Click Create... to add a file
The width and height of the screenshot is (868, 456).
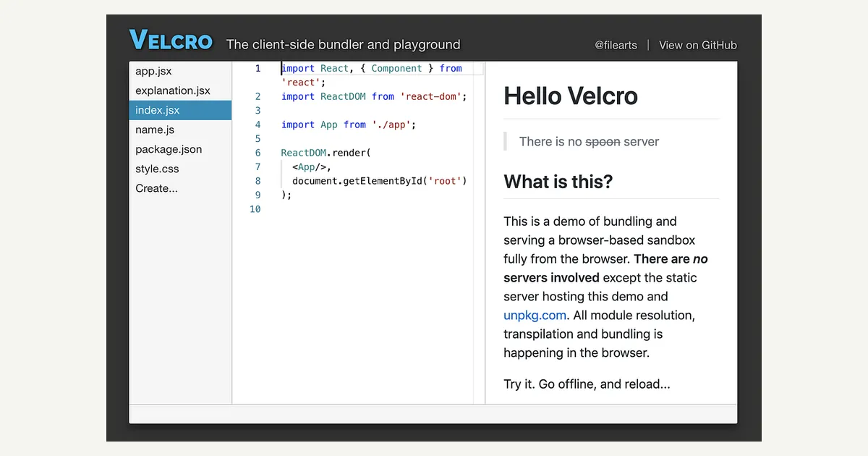[x=180, y=188]
